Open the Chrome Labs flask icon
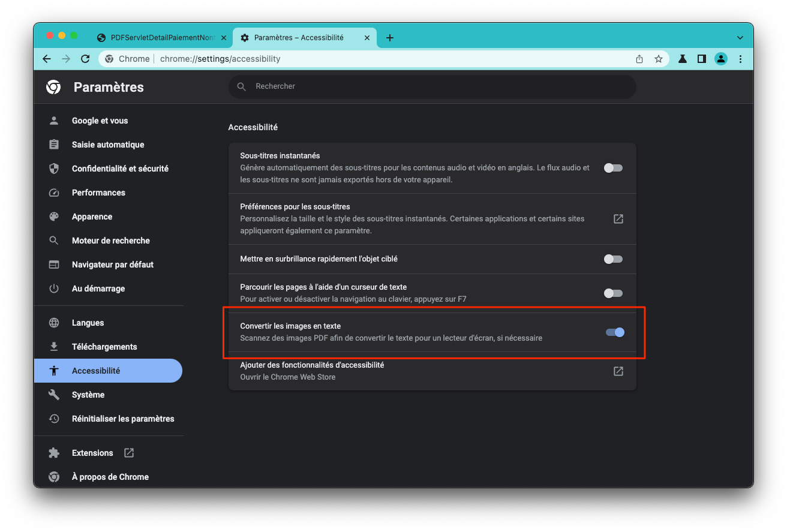The height and width of the screenshot is (532, 787). (683, 59)
